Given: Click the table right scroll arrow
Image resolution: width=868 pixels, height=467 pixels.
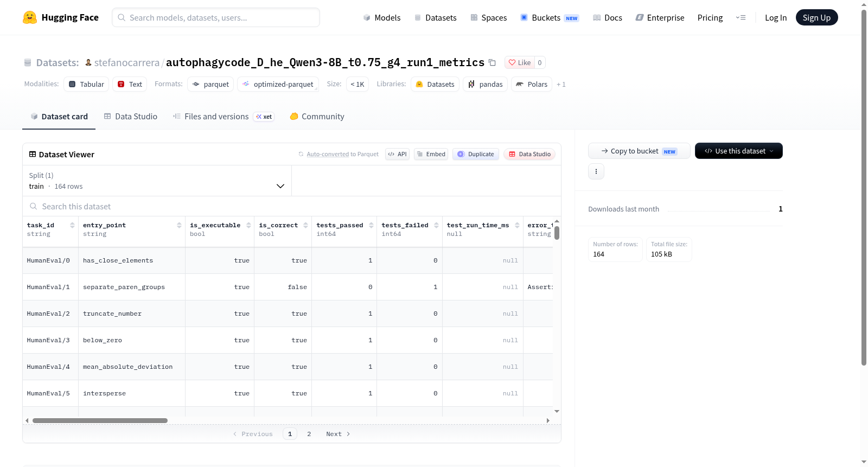Looking at the screenshot, I should (548, 420).
